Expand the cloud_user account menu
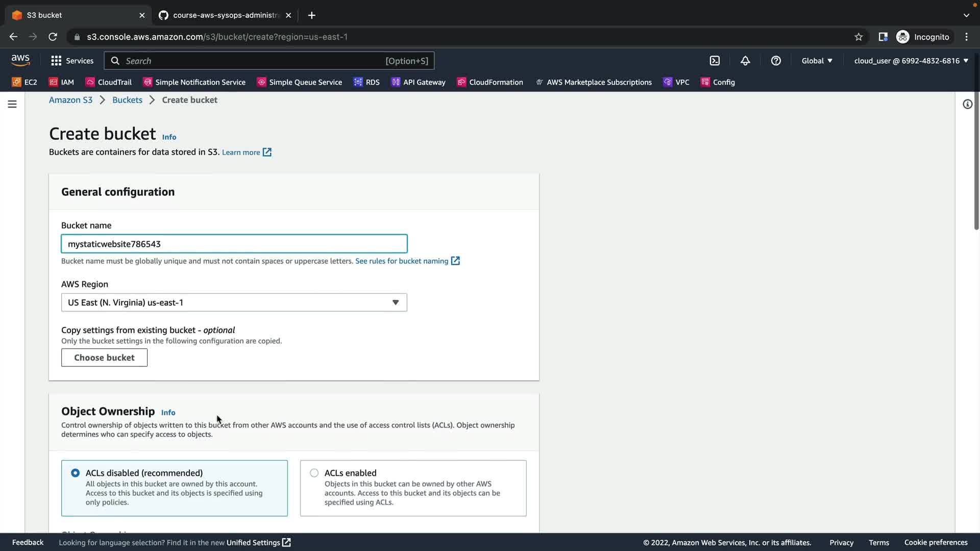This screenshot has height=551, width=980. click(x=911, y=61)
